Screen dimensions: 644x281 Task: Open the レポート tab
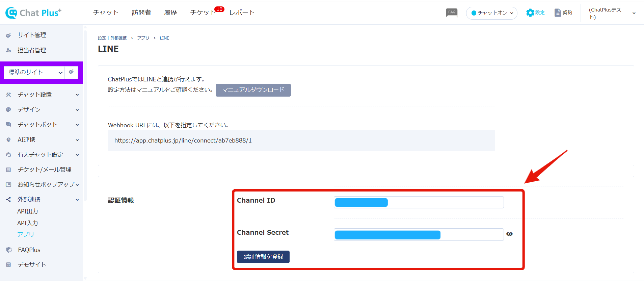pyautogui.click(x=242, y=12)
